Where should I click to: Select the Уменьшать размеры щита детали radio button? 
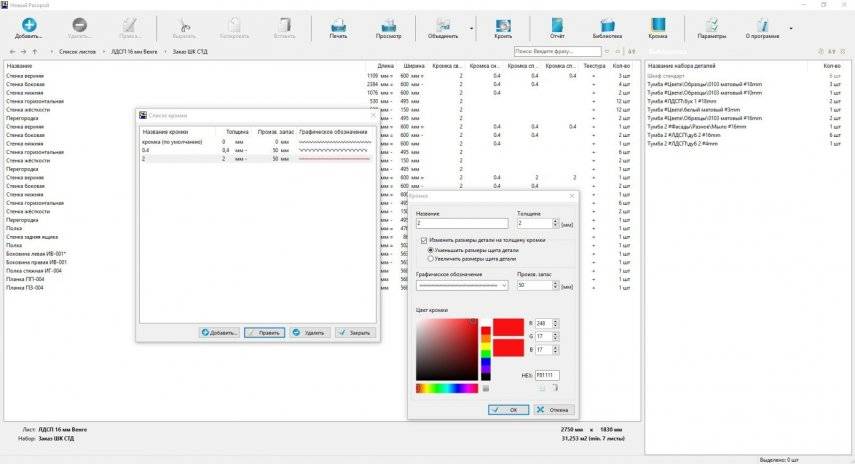(430, 250)
